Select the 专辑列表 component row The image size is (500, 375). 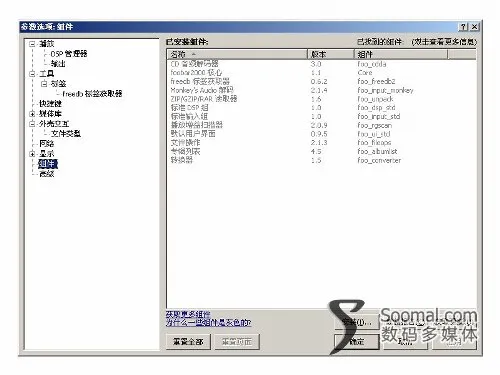(x=321, y=151)
